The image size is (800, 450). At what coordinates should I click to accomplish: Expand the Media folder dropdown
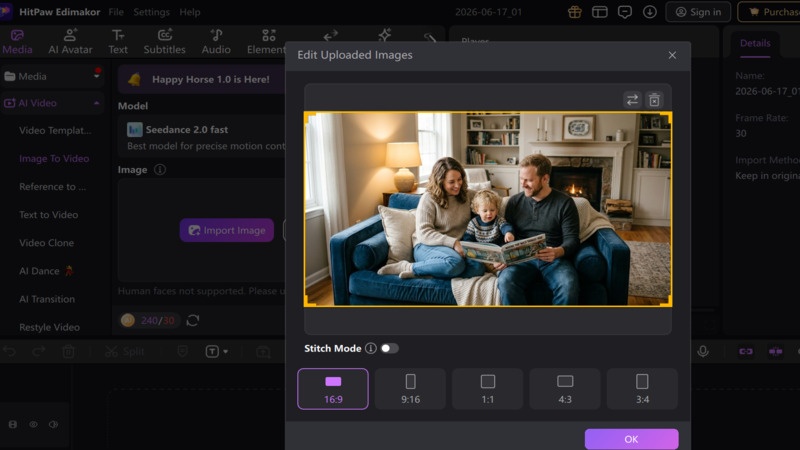pos(96,76)
